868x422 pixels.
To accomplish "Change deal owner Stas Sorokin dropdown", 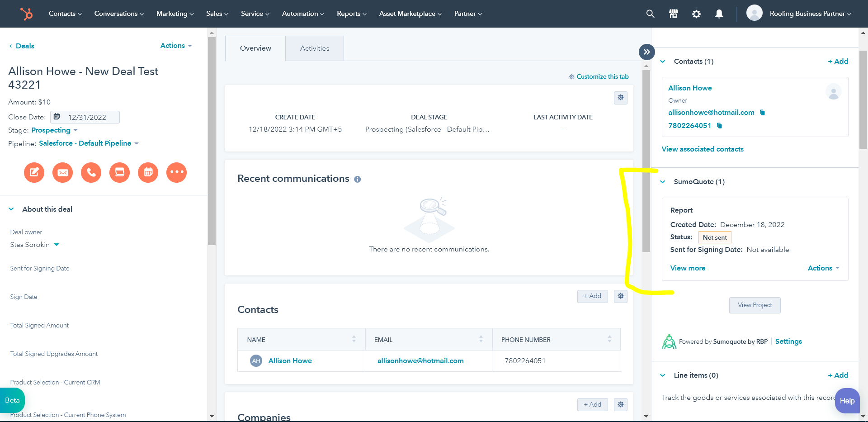I will click(35, 245).
